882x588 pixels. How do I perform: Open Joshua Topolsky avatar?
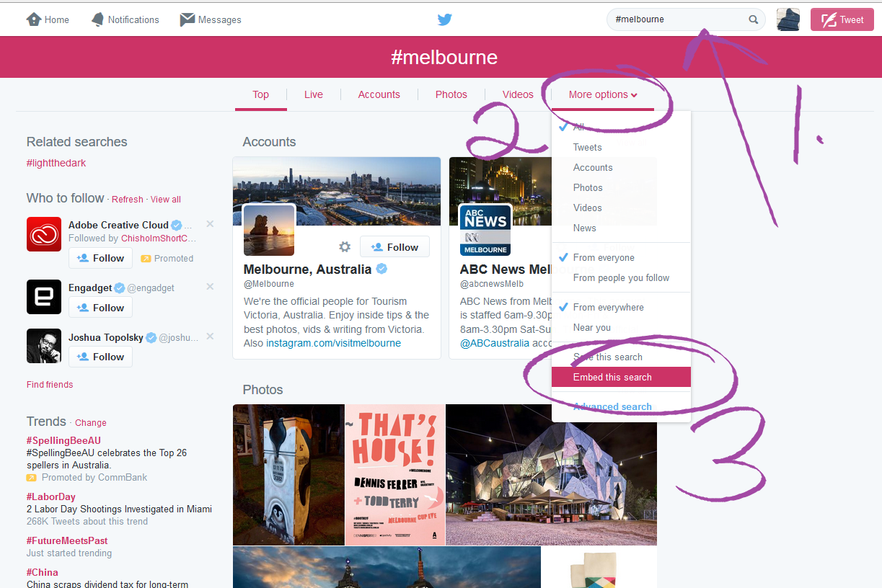(44, 346)
